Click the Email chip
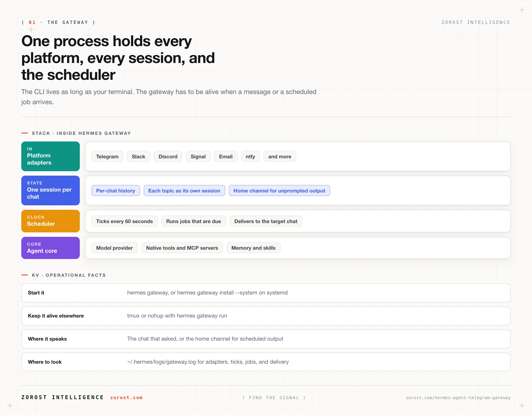Screen dimensions: 532x416 click(226, 157)
